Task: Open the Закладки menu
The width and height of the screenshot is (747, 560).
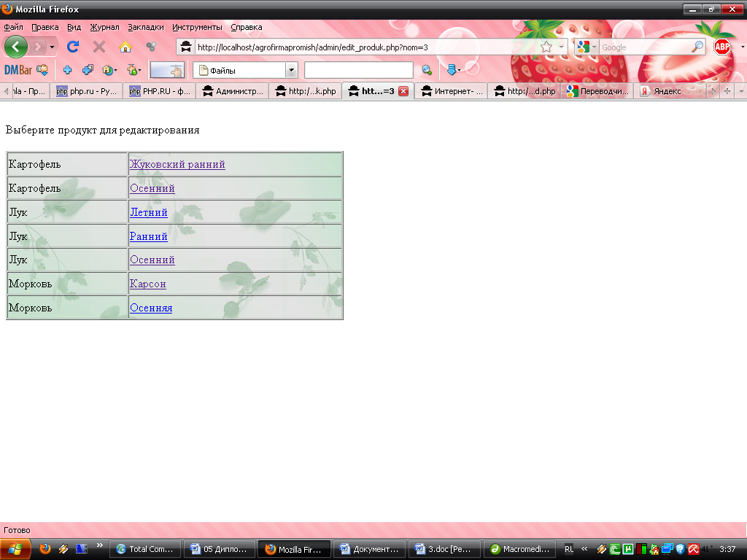Action: (146, 27)
